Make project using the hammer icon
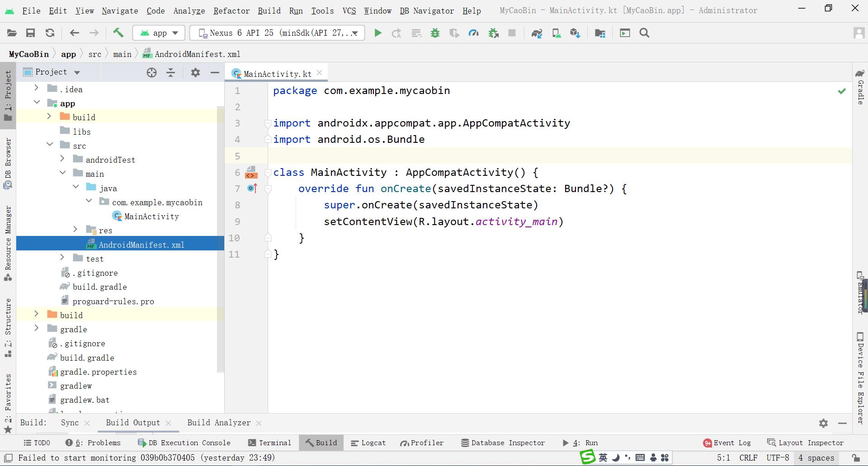868x466 pixels. click(x=118, y=33)
